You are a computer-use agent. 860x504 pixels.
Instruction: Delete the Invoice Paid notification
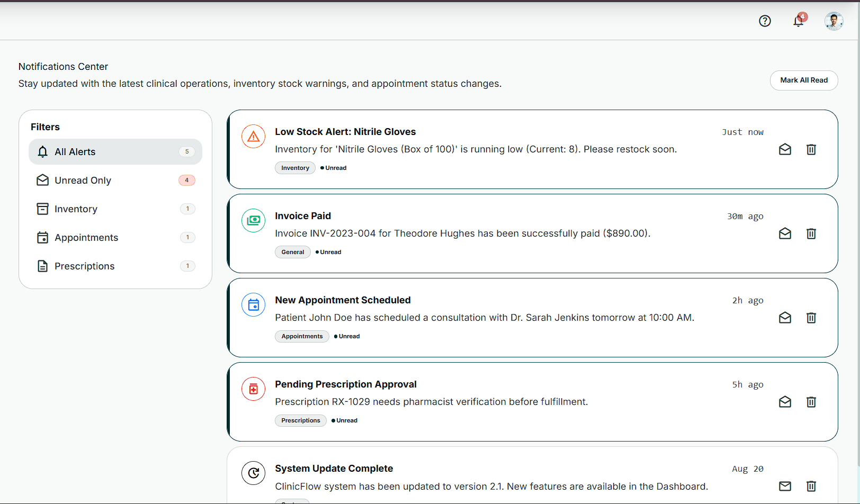(811, 233)
